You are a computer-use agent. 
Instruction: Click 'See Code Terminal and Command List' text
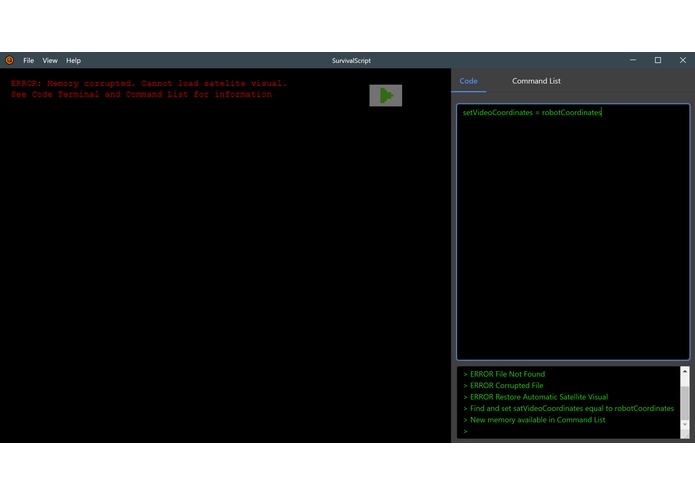click(x=141, y=94)
